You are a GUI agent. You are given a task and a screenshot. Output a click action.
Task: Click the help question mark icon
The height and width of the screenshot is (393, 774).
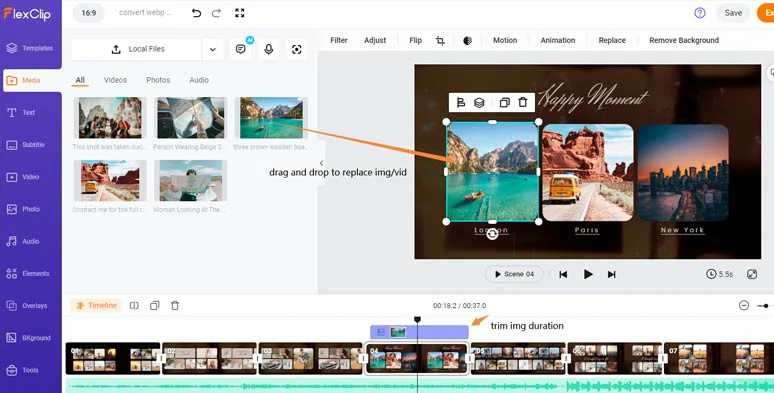click(699, 13)
